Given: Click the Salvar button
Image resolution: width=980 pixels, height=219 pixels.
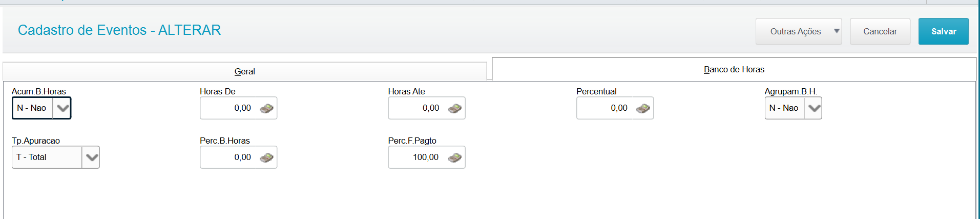Looking at the screenshot, I should [944, 31].
